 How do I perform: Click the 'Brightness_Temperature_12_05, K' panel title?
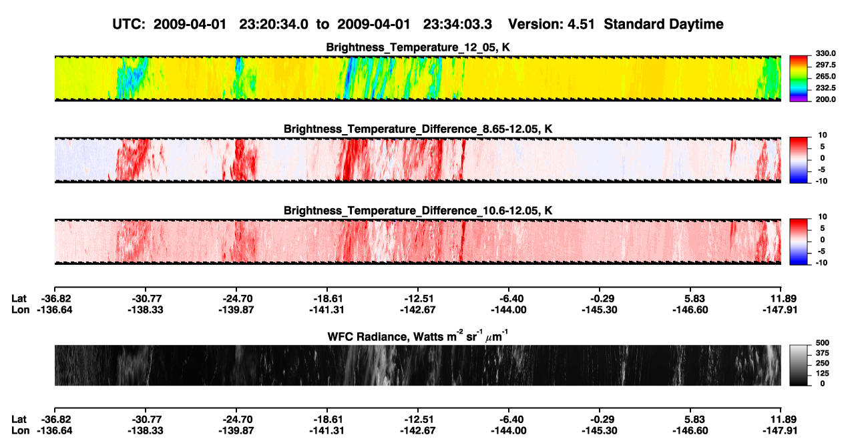(x=418, y=47)
